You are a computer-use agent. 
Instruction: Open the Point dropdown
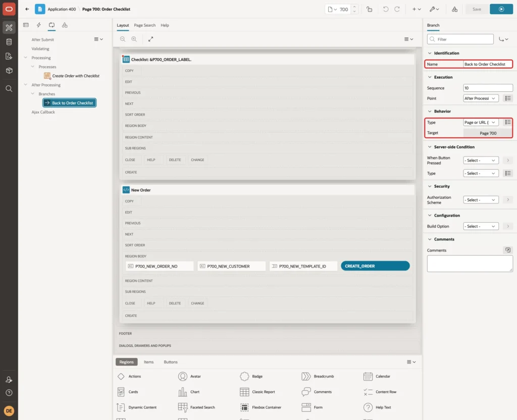coord(481,98)
